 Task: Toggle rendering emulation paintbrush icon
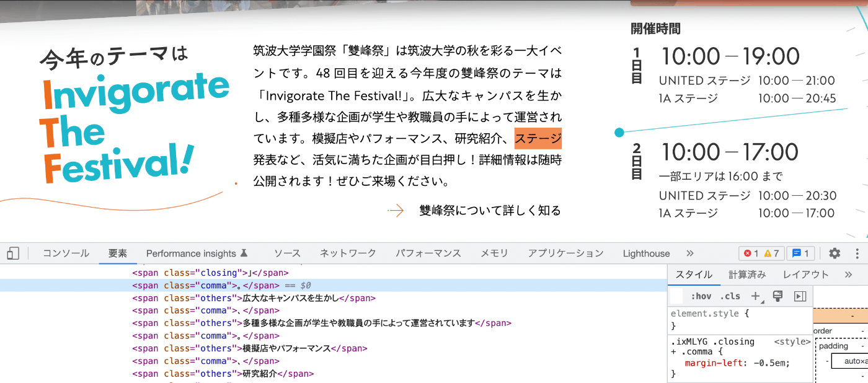777,296
